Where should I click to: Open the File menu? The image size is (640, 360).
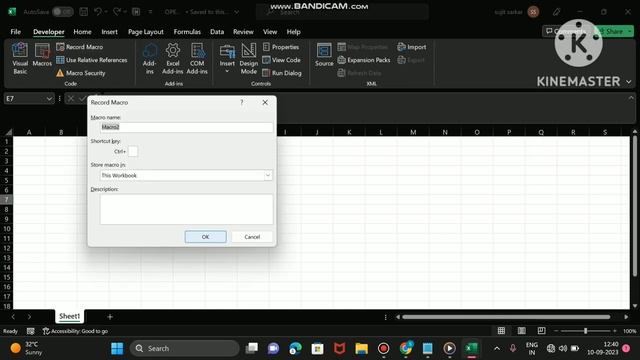16,32
